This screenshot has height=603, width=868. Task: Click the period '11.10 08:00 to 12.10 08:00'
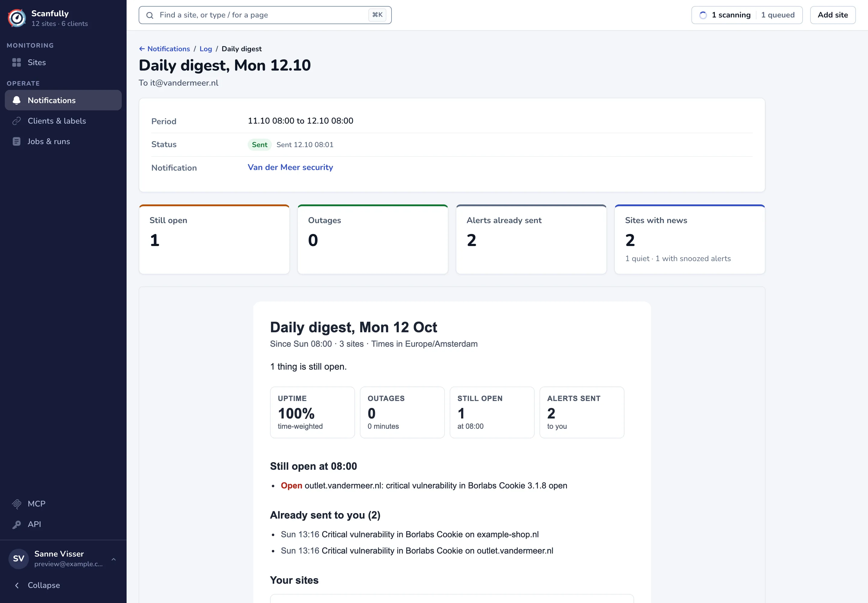tap(300, 121)
